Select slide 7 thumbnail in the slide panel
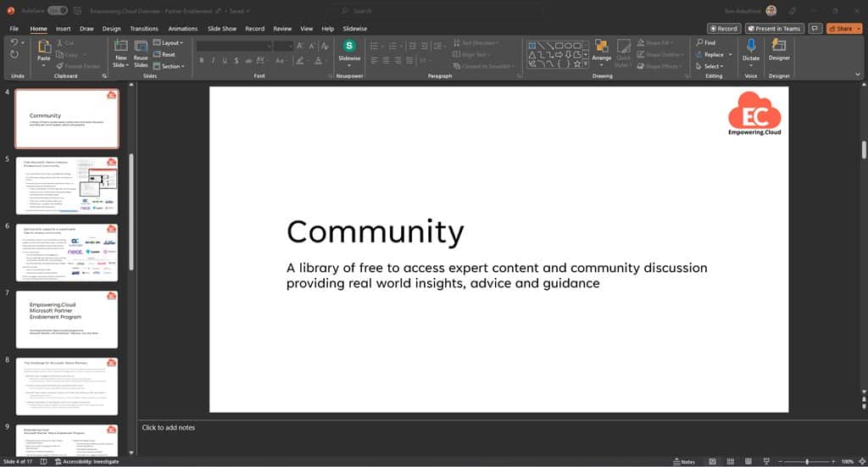The image size is (868, 467). point(67,319)
